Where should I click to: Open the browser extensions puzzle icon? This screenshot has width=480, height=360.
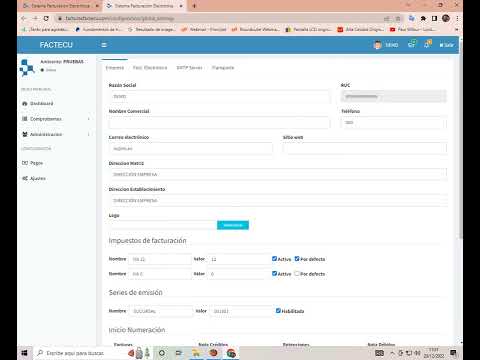[x=423, y=18]
